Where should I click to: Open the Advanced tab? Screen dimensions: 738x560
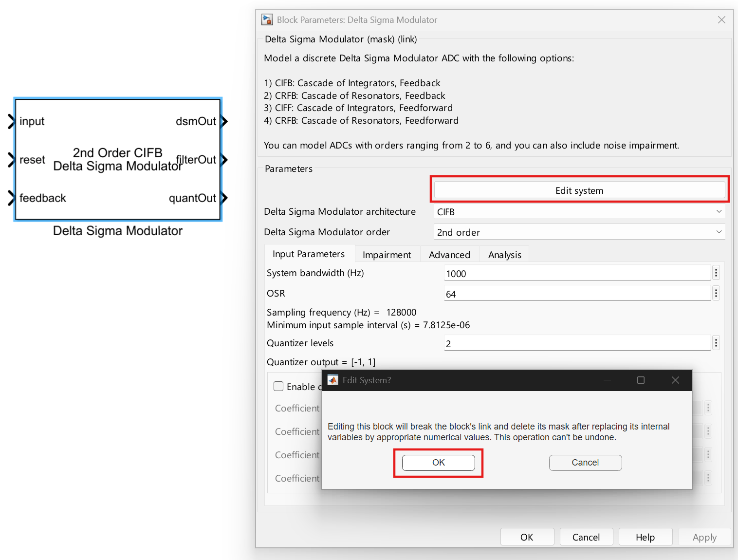449,255
